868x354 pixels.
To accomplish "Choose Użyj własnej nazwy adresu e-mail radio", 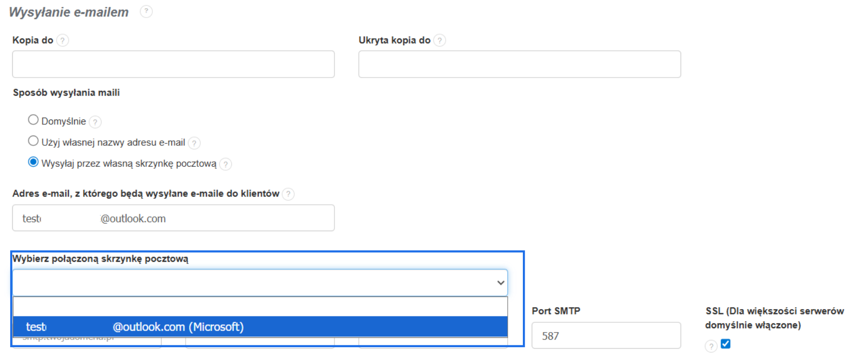I will (33, 141).
